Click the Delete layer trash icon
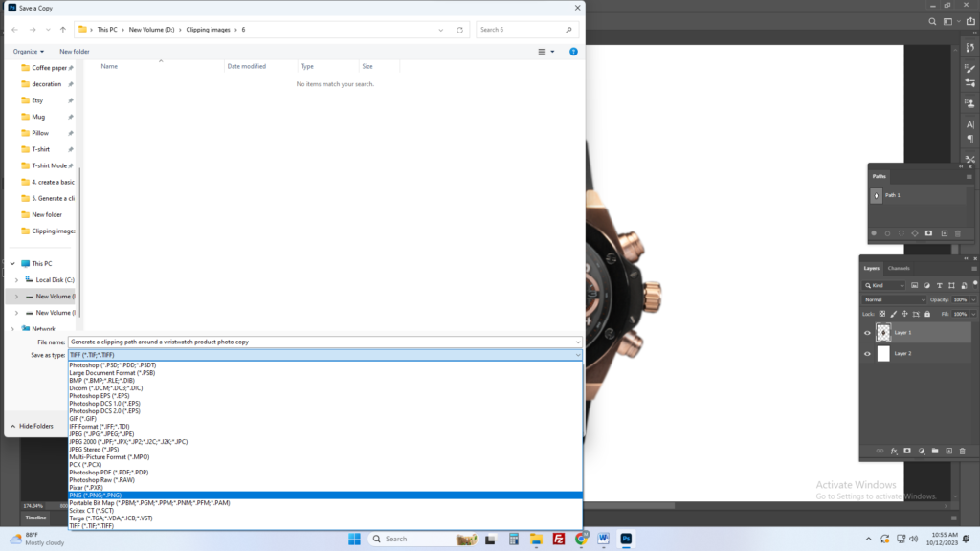Screen dimensions: 980x551 pyautogui.click(x=963, y=451)
